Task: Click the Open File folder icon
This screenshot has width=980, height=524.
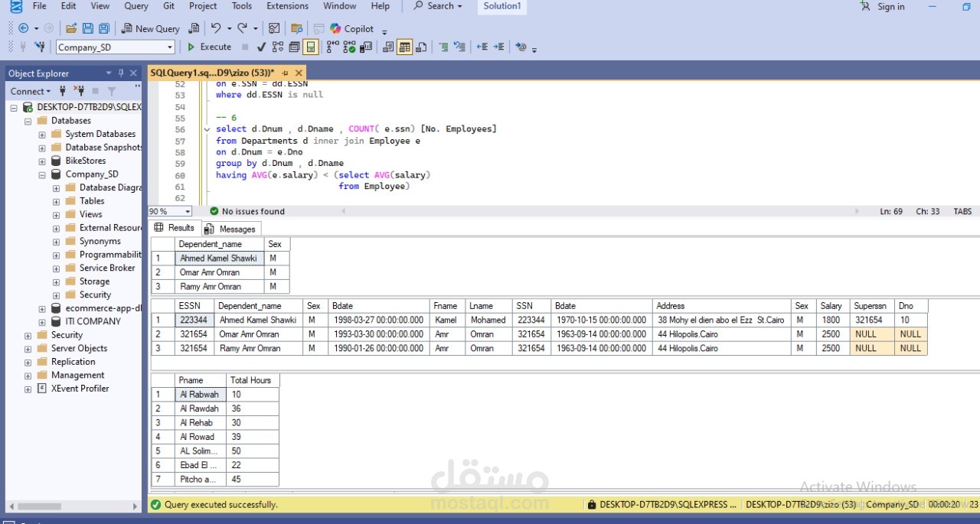Action: point(70,28)
